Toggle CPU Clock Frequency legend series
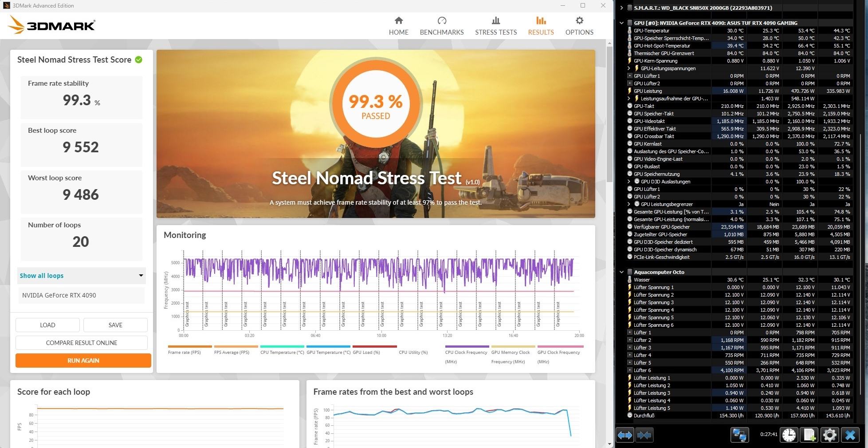 [467, 354]
